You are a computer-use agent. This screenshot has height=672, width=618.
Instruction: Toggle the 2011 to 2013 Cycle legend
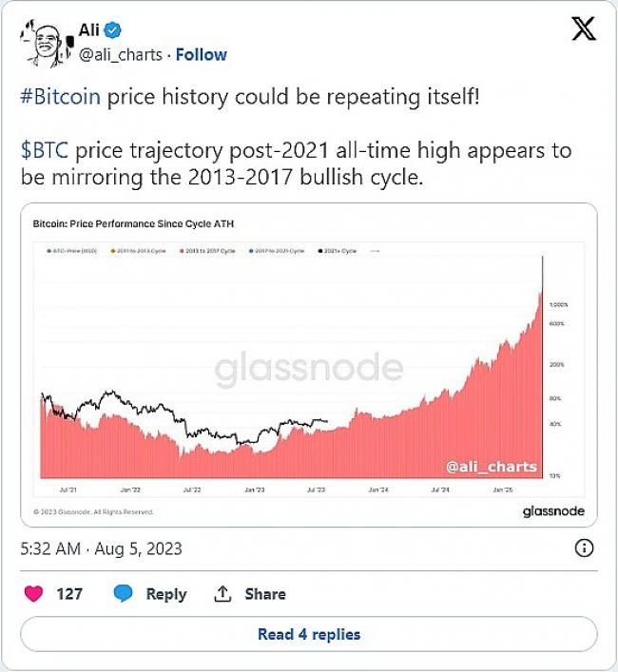point(138,251)
